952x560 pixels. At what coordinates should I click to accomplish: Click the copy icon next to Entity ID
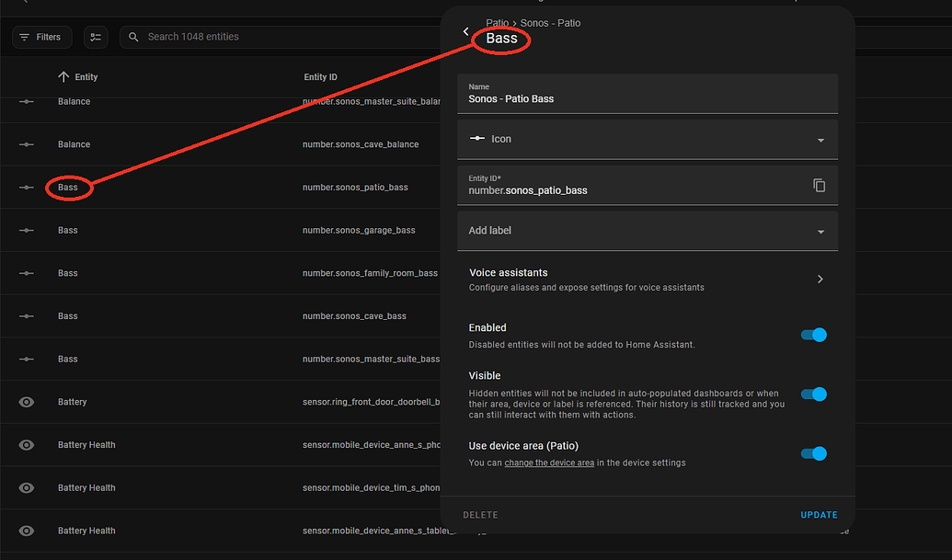click(x=819, y=185)
